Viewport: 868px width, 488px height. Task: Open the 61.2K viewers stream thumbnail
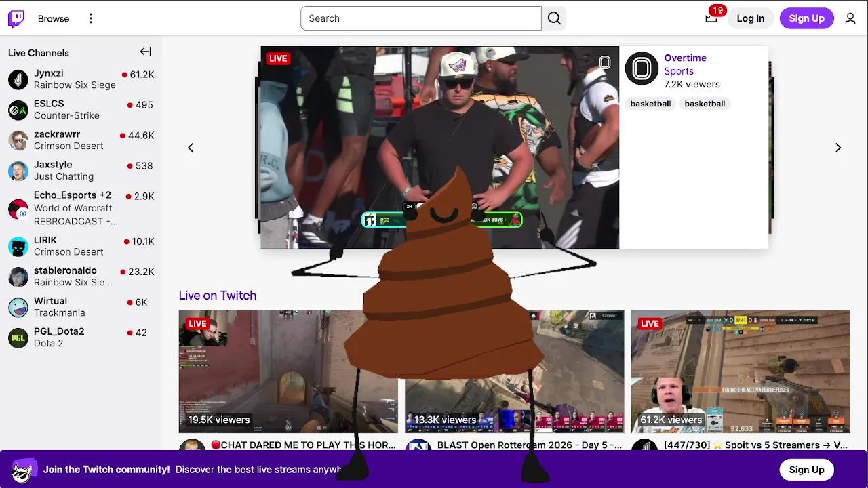(741, 371)
